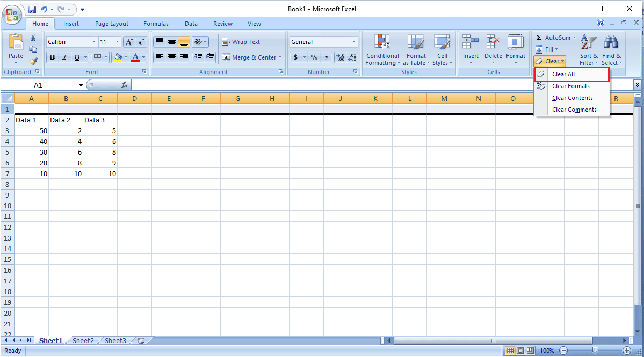Click the Name Box showing A1

(x=43, y=85)
